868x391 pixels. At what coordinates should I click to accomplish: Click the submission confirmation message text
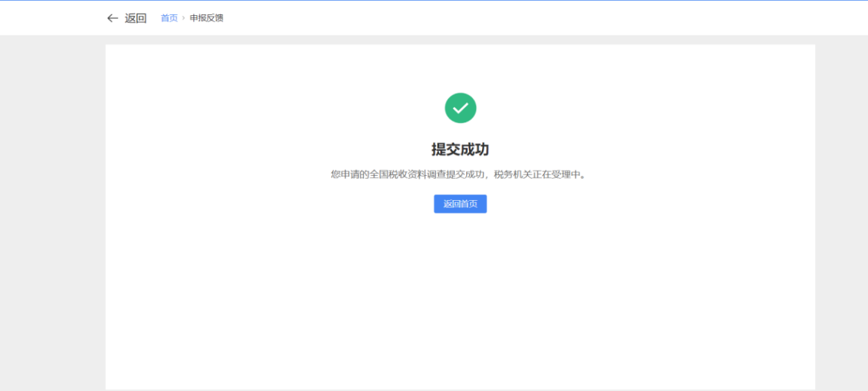pyautogui.click(x=459, y=174)
